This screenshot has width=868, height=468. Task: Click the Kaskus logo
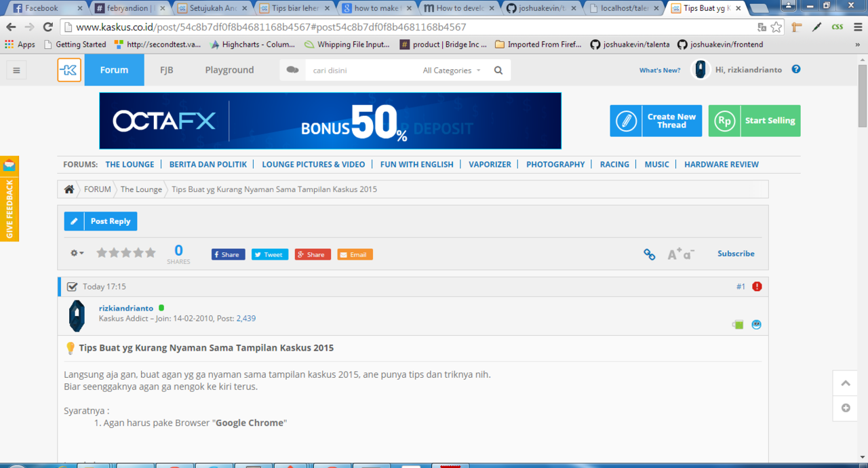tap(68, 69)
